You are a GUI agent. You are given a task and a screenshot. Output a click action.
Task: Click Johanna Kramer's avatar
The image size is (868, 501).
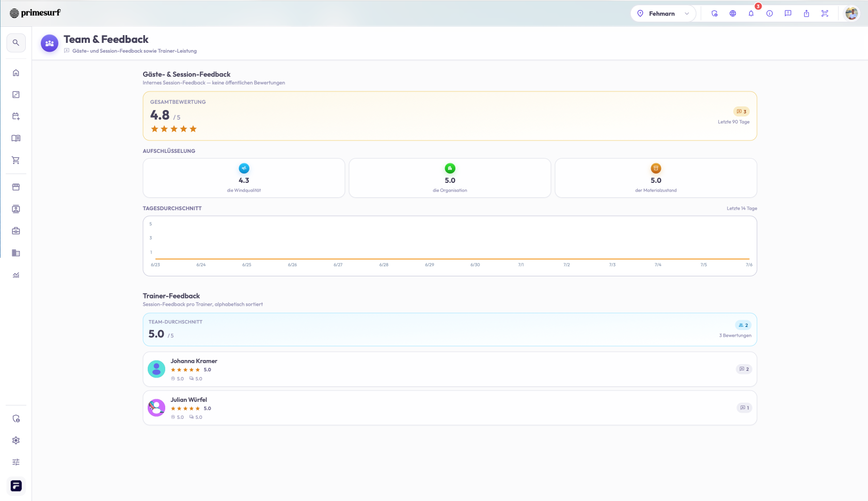pyautogui.click(x=156, y=369)
